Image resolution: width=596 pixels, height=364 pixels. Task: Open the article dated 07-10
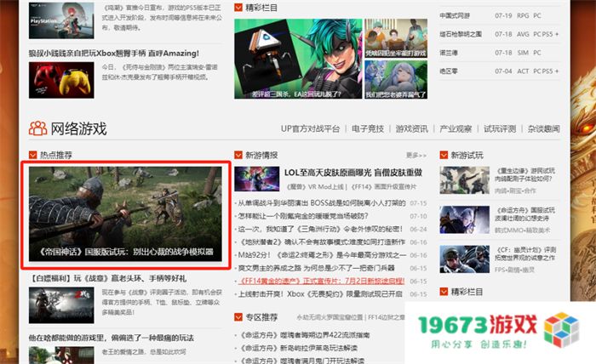[x=303, y=216]
